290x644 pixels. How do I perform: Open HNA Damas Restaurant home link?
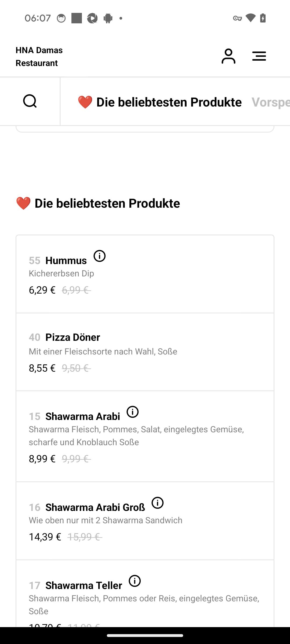click(x=39, y=57)
